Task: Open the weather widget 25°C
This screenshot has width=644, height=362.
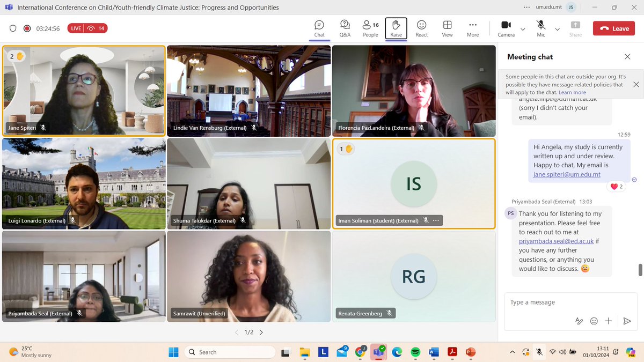Action: coord(31,352)
